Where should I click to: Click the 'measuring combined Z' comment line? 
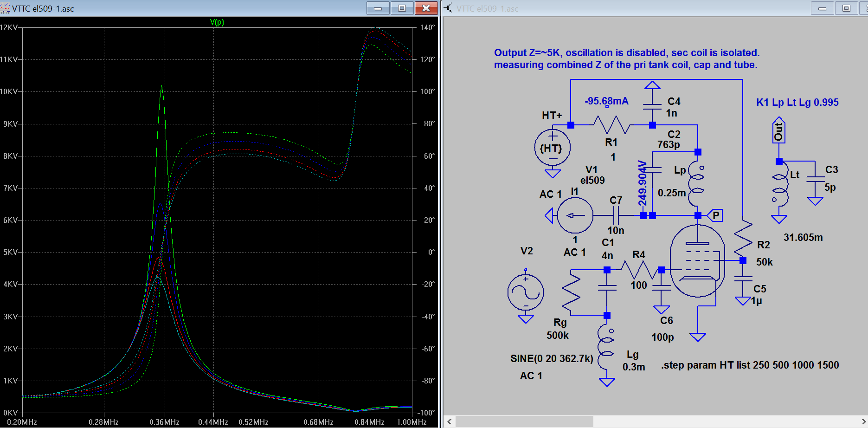[x=625, y=65]
